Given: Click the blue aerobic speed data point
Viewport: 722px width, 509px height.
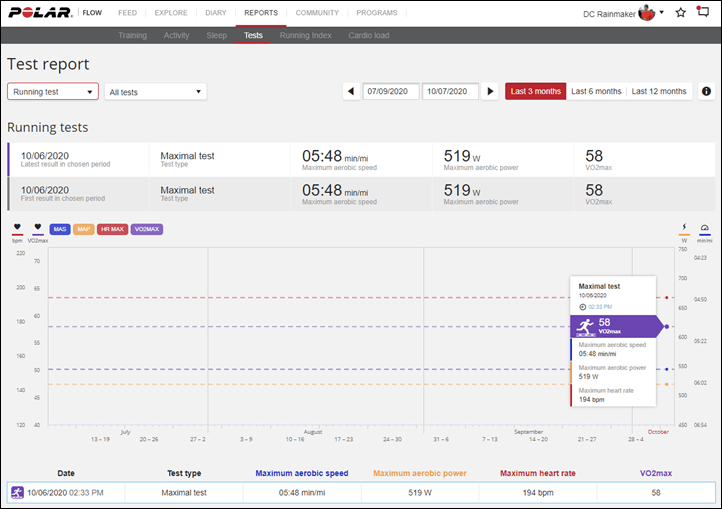Looking at the screenshot, I should 666,369.
